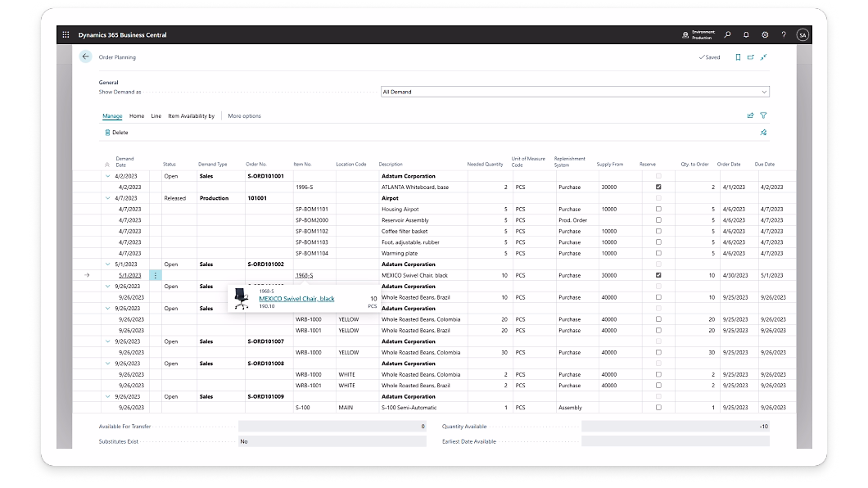Collapse the 5/1/2023 S-ORD101002 group
This screenshot has width=868, height=488.
pos(108,264)
